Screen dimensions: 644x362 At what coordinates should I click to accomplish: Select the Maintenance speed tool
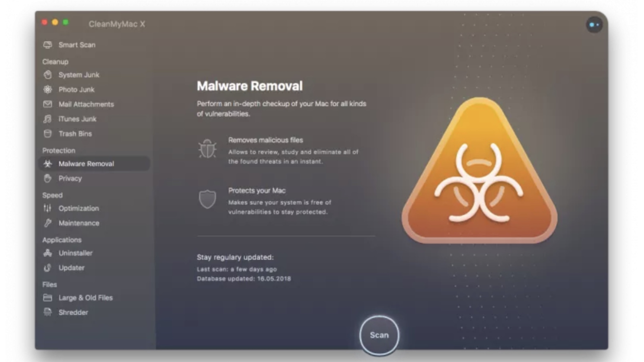click(79, 223)
